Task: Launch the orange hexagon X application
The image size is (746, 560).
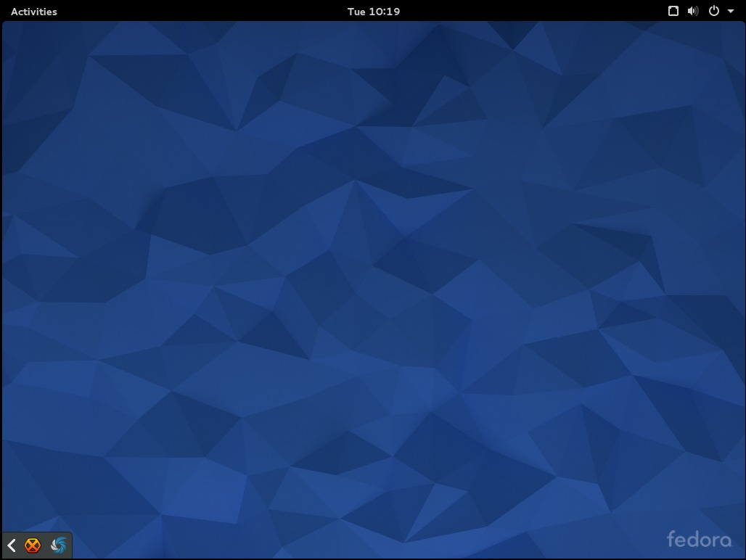Action: (x=32, y=545)
